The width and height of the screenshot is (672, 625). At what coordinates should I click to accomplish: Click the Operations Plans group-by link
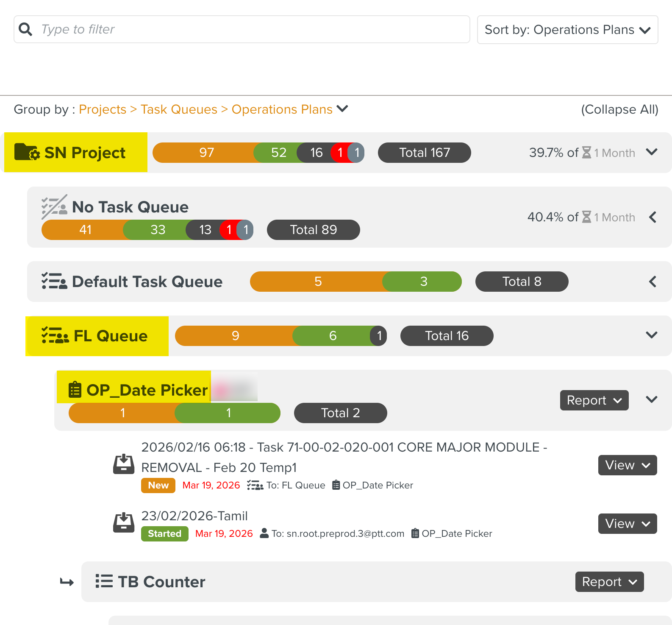(282, 109)
